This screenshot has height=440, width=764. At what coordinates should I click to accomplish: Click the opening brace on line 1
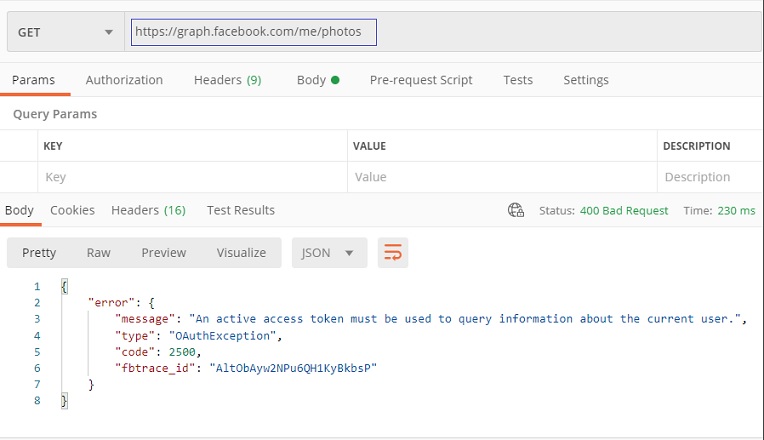pos(64,286)
